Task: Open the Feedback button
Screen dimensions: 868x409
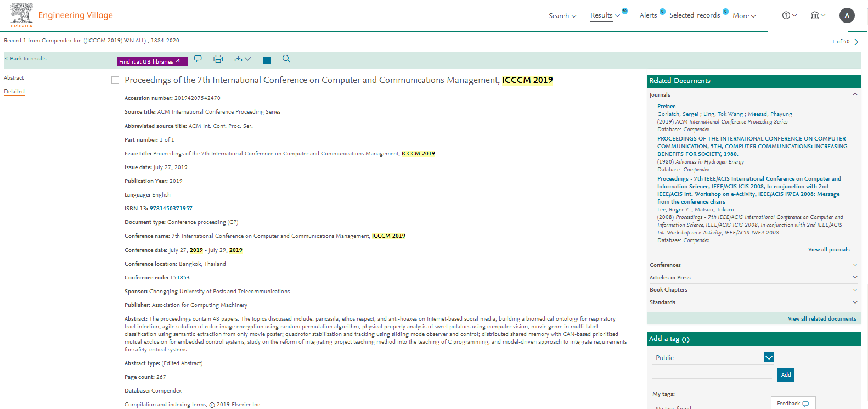Action: coord(793,404)
